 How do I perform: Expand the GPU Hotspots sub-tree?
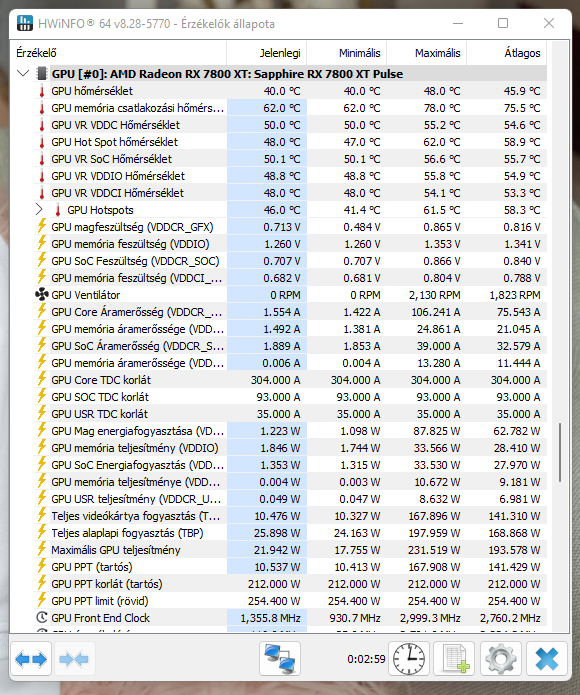point(39,210)
